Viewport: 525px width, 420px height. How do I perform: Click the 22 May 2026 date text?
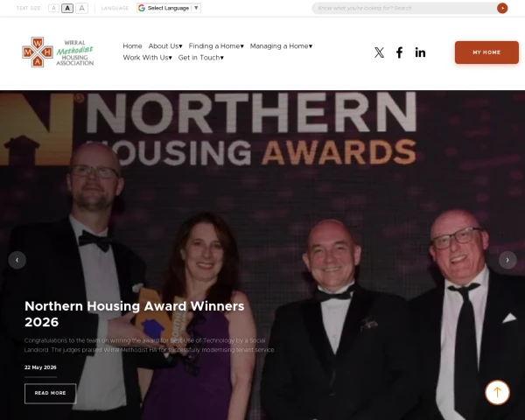[40, 367]
